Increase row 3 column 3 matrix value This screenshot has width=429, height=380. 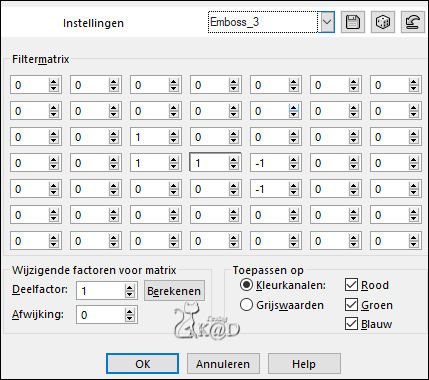[x=174, y=134]
